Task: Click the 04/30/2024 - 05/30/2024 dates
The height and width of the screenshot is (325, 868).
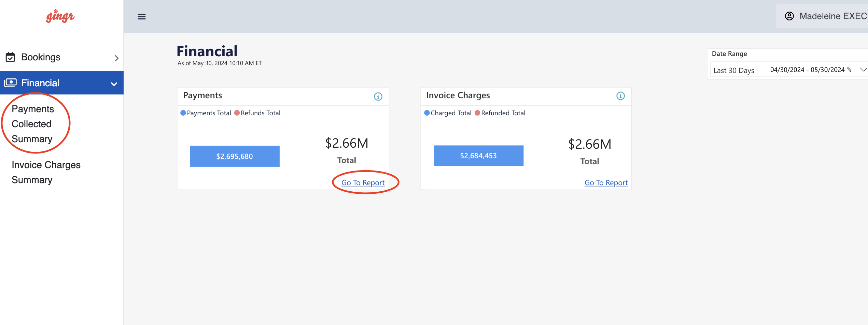Action: tap(807, 70)
